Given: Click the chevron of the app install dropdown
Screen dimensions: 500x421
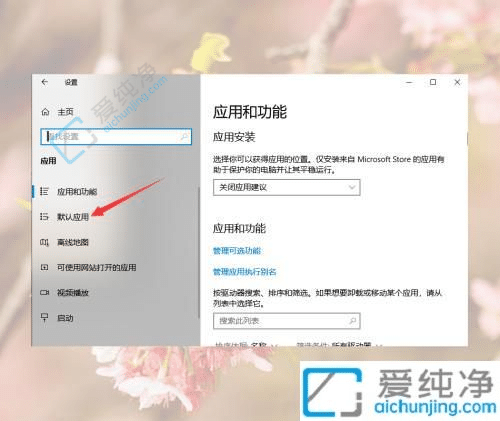Looking at the screenshot, I should pyautogui.click(x=352, y=187).
